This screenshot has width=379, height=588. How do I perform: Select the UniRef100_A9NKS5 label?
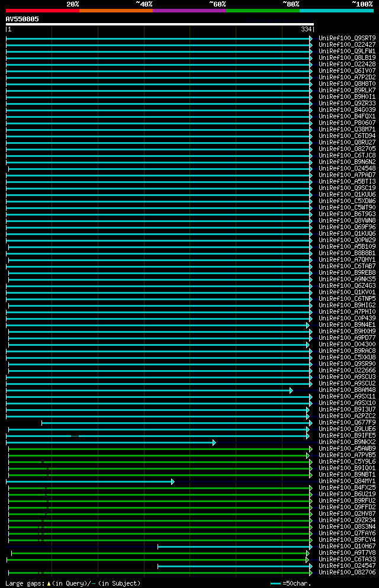pos(347,279)
